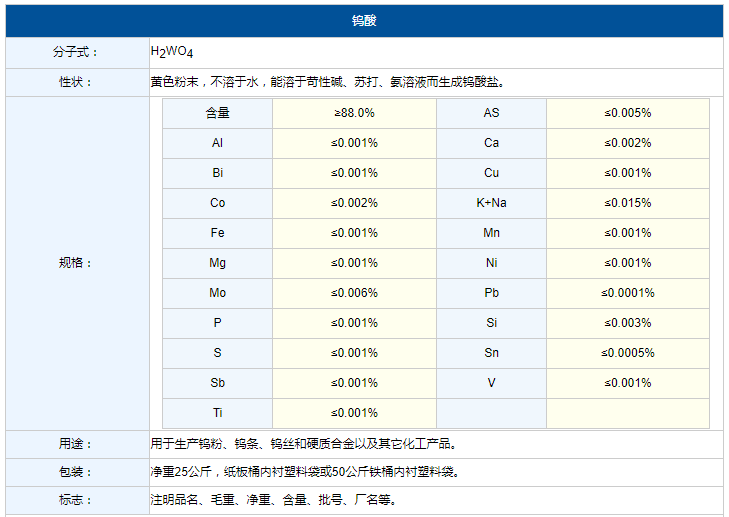Click the 分子式 row label
Image resolution: width=729 pixels, height=517 pixels.
76,52
